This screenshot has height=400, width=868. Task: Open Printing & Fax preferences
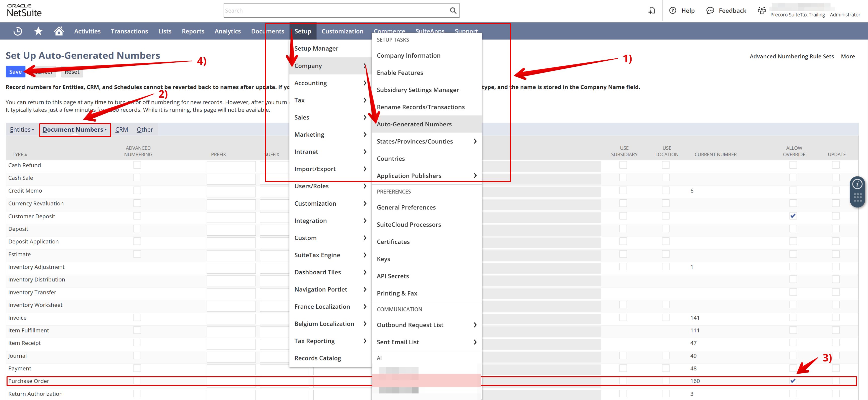click(x=397, y=294)
